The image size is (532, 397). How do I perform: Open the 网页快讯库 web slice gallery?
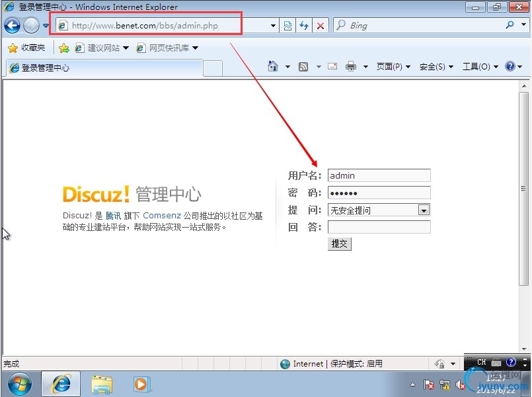click(x=167, y=48)
